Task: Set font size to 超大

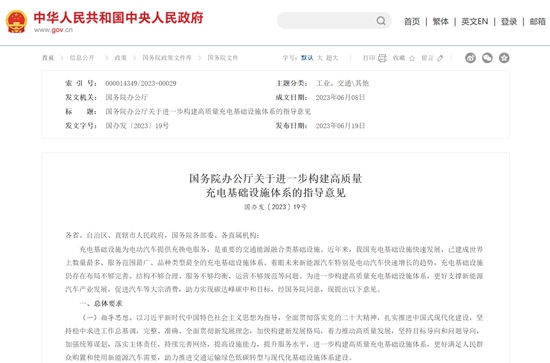Action: coord(332,58)
